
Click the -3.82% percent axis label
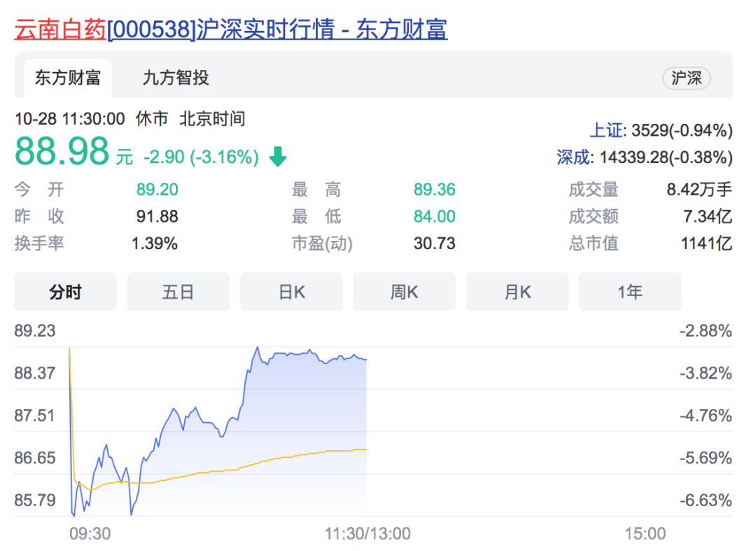click(x=706, y=373)
